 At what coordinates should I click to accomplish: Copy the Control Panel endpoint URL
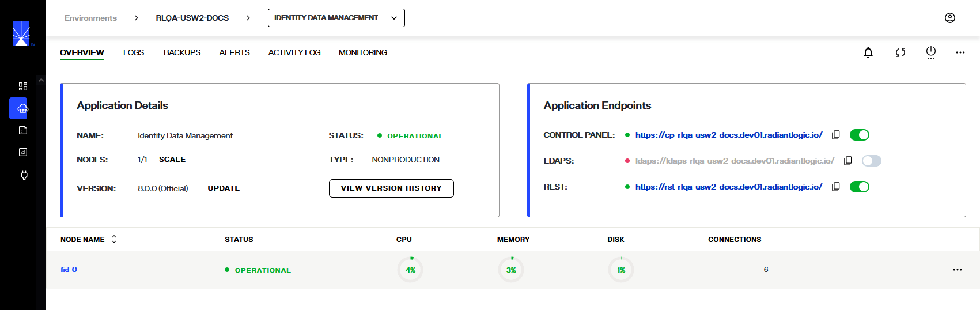click(836, 135)
